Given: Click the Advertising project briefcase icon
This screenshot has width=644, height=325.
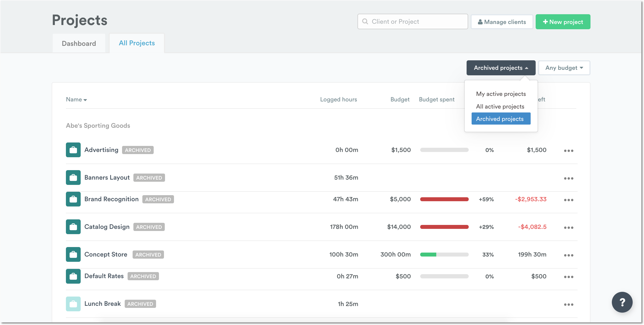Looking at the screenshot, I should 73,150.
